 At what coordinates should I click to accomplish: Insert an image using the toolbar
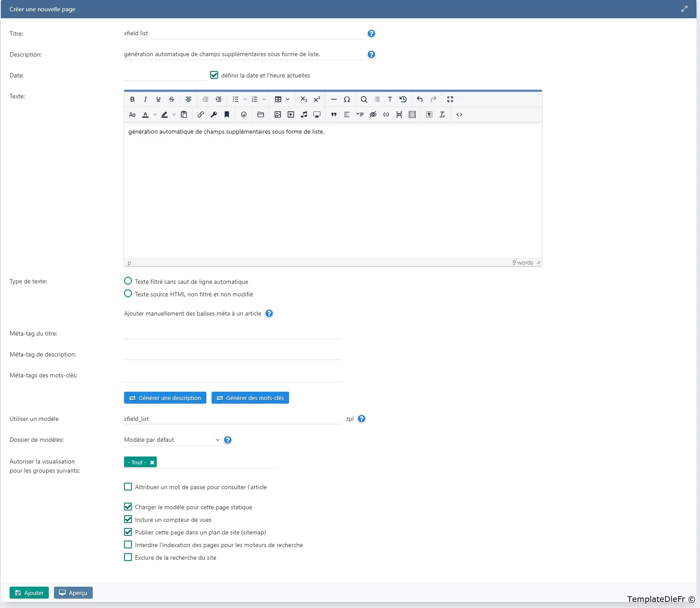click(x=278, y=114)
